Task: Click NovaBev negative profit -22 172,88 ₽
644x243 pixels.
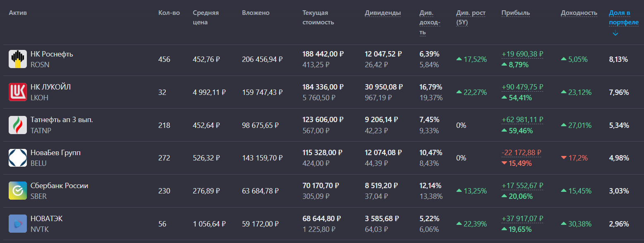Action: pos(521,153)
